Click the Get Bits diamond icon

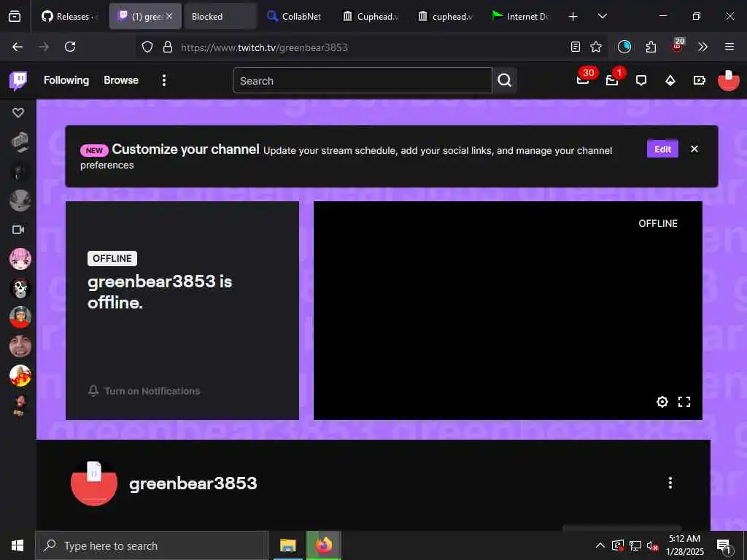tap(670, 80)
